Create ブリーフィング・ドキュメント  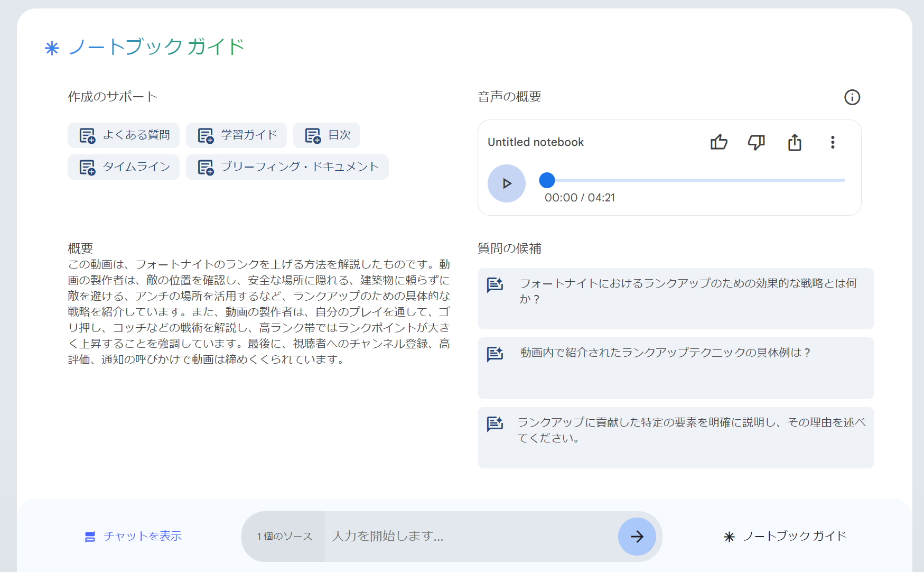pyautogui.click(x=287, y=167)
